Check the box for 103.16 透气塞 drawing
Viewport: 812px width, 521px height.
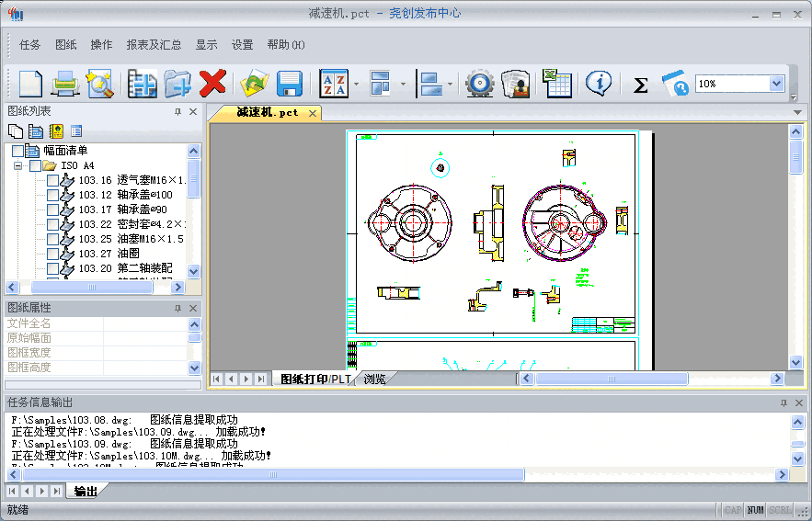(x=52, y=180)
